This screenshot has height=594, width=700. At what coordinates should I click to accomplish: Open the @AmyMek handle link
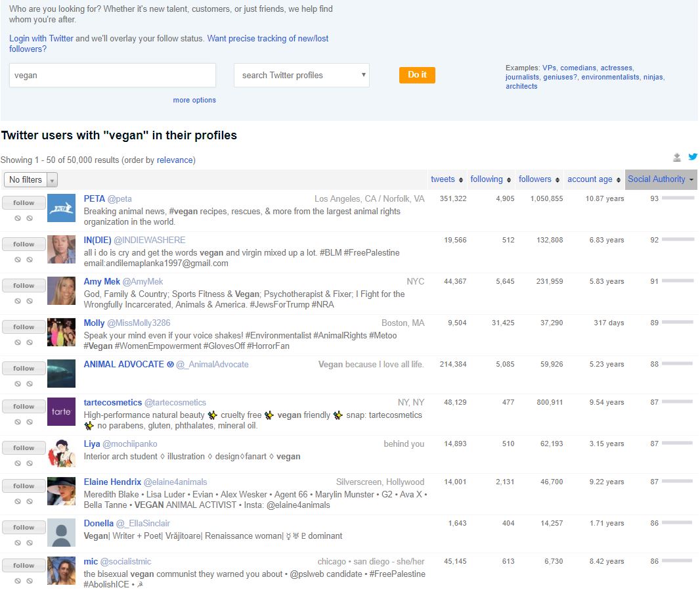pyautogui.click(x=143, y=282)
